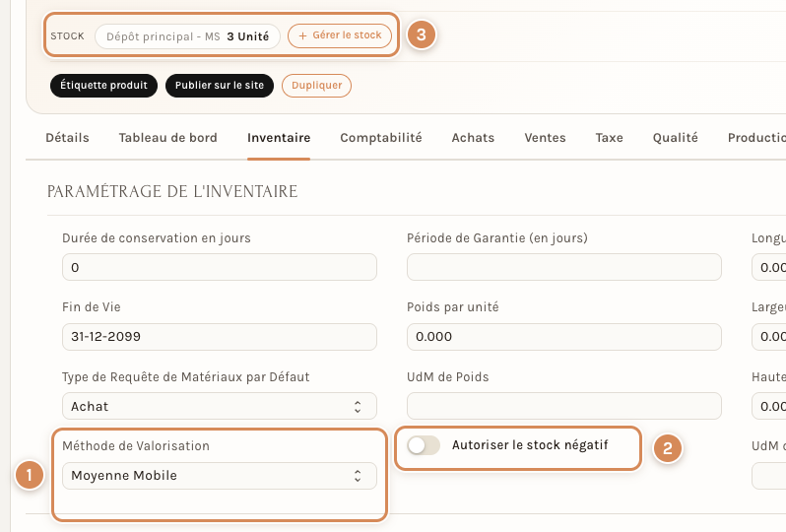
Task: Click the Étiquette produit button
Action: click(103, 86)
